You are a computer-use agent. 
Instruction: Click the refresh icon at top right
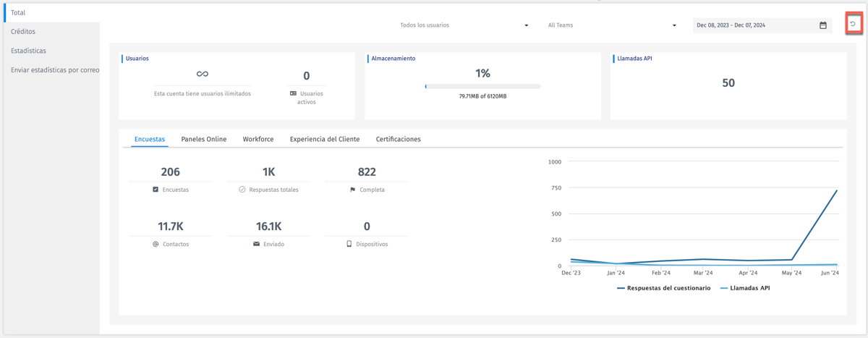click(x=853, y=25)
